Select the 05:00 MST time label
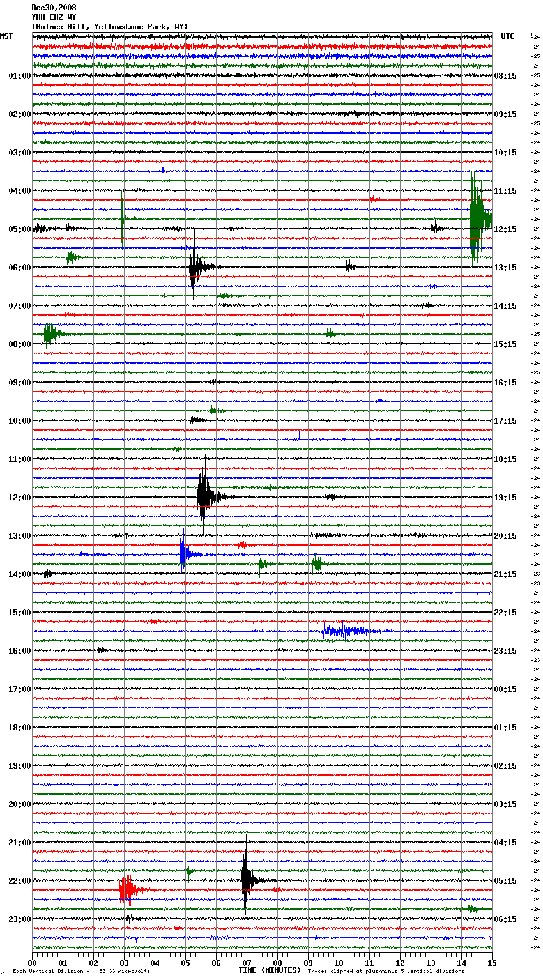 coord(19,229)
